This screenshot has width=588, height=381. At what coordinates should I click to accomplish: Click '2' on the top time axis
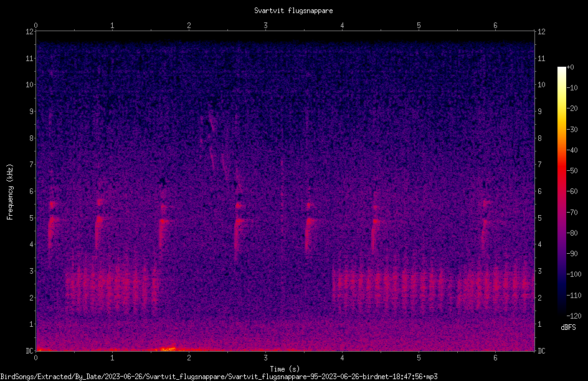[x=189, y=26]
